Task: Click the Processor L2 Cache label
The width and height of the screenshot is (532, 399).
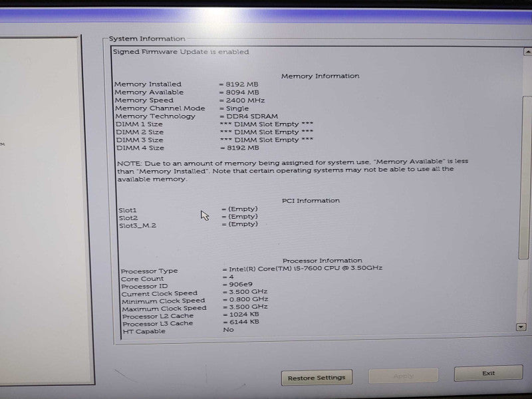Action: pos(158,317)
